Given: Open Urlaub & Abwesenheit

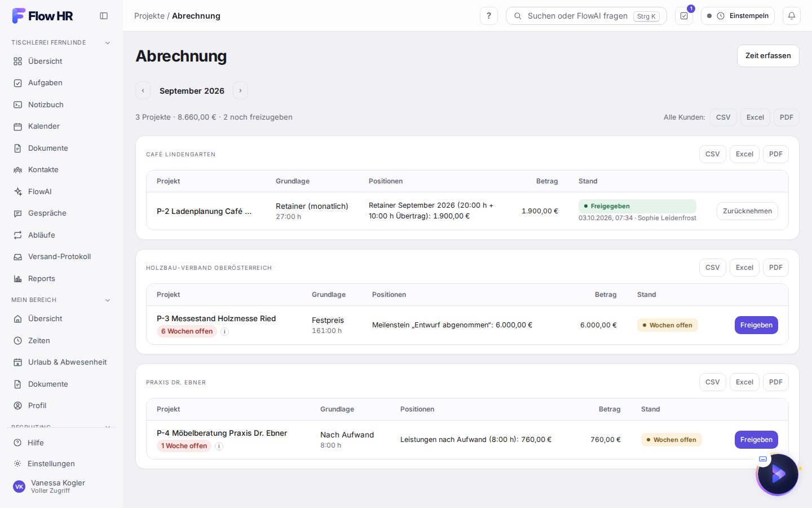Looking at the screenshot, I should [x=61, y=362].
